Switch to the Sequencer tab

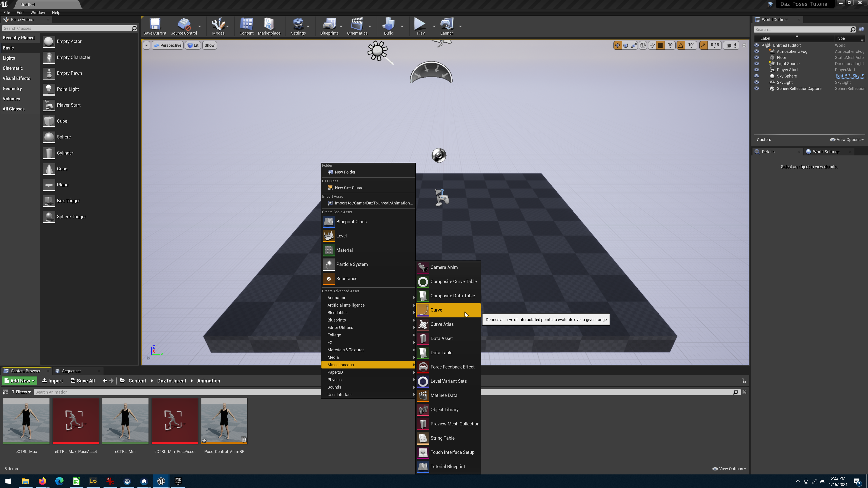coord(71,371)
